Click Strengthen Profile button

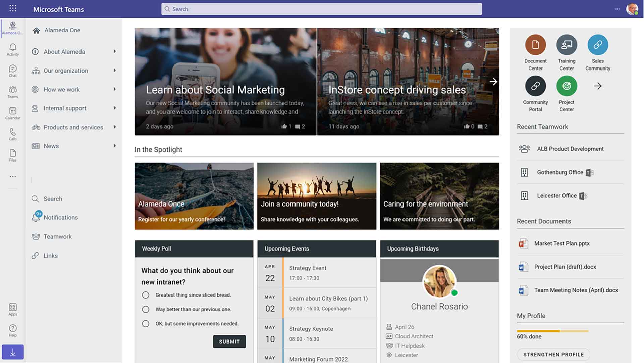pyautogui.click(x=553, y=354)
